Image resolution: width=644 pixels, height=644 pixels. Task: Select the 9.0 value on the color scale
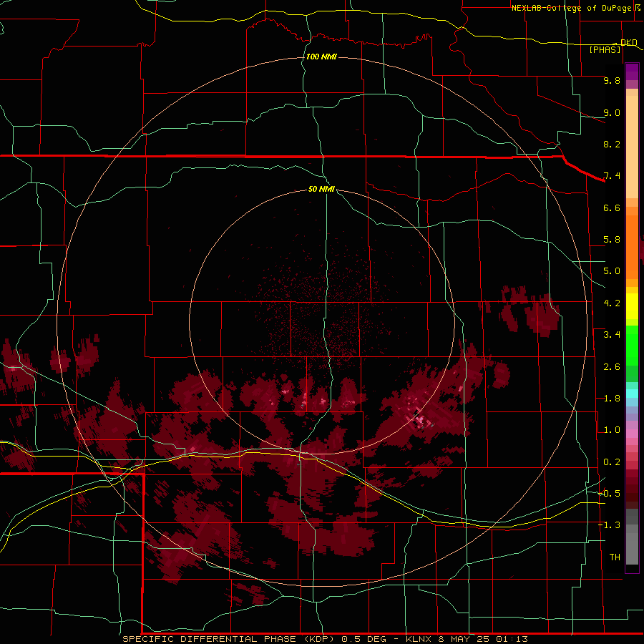[612, 112]
